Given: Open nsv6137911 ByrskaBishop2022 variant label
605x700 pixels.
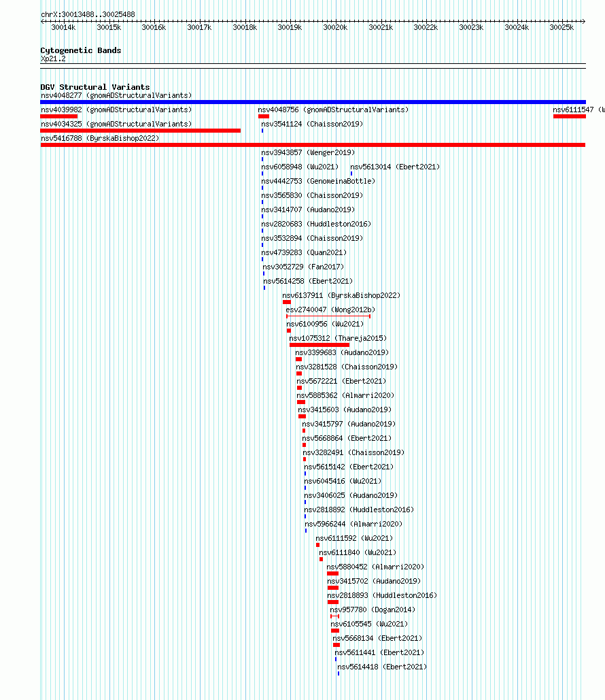Looking at the screenshot, I should 341,295.
